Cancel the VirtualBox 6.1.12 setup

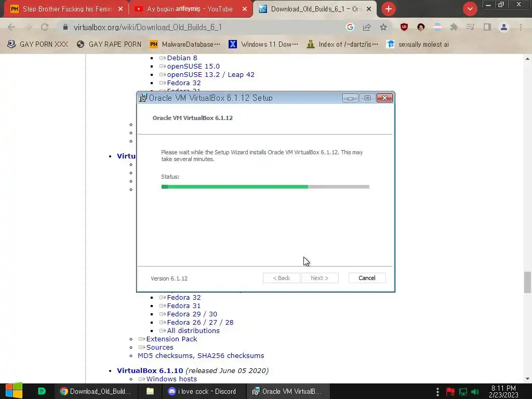(367, 278)
